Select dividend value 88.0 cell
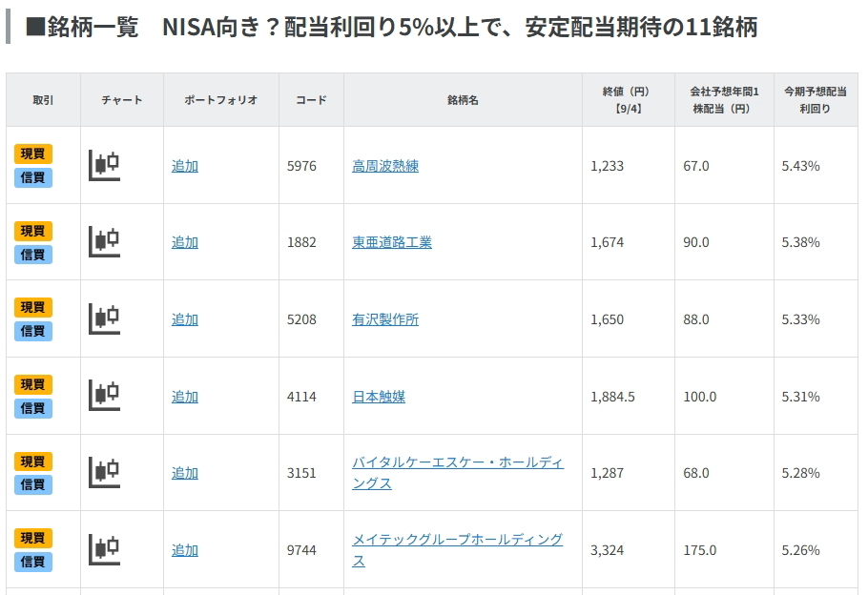 (724, 319)
